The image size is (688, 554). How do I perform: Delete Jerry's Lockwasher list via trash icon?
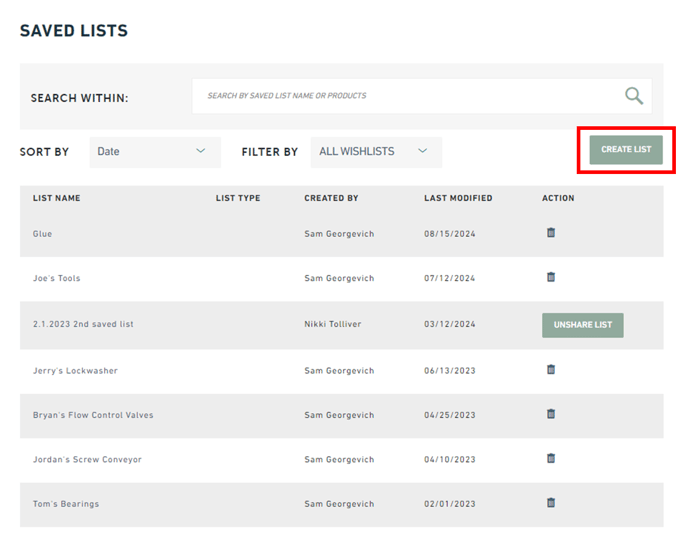551,369
